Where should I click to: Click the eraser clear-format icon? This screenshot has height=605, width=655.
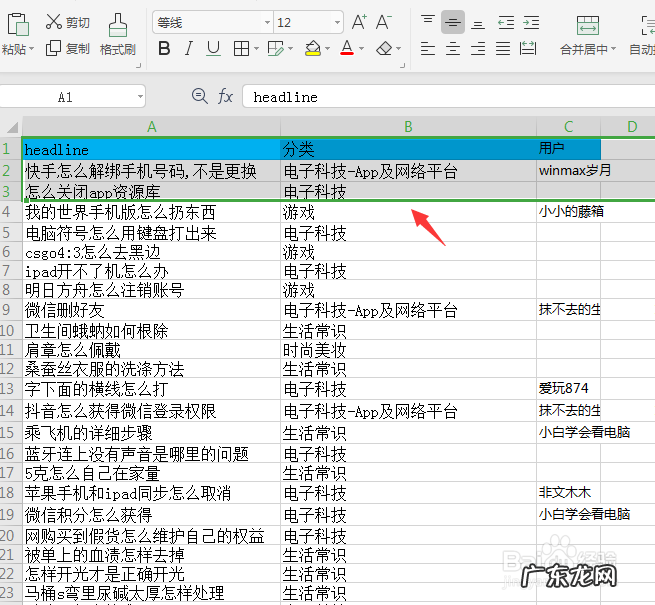[x=384, y=48]
